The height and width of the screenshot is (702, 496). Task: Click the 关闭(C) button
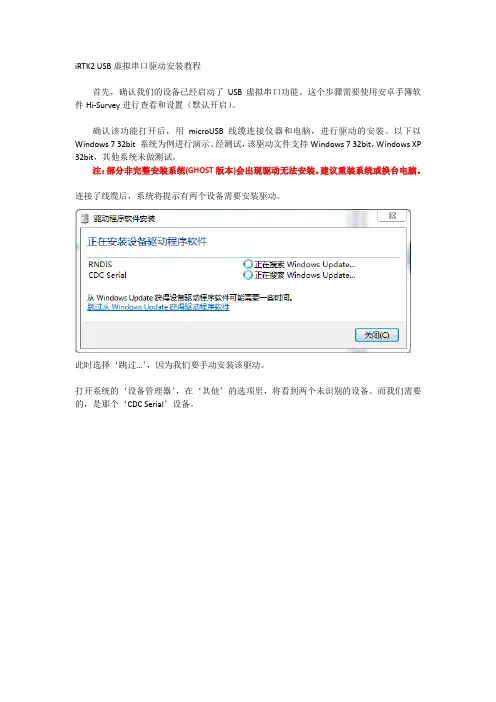coord(376,335)
